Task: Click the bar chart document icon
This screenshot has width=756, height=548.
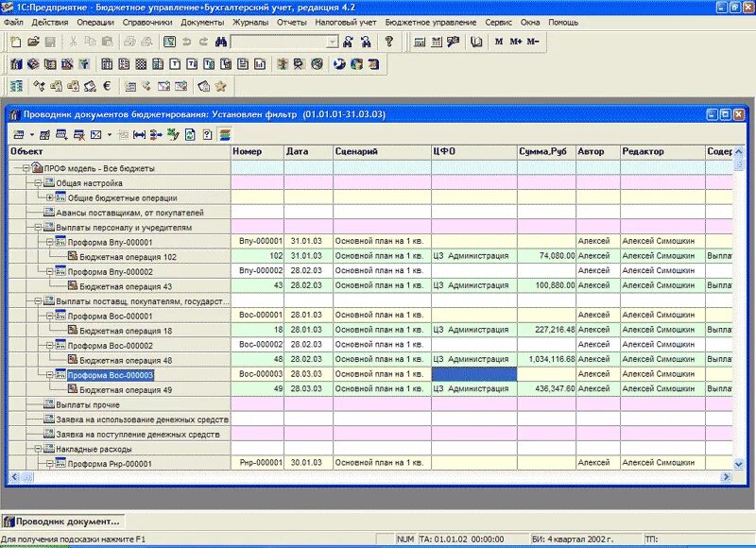Action: coord(260,64)
